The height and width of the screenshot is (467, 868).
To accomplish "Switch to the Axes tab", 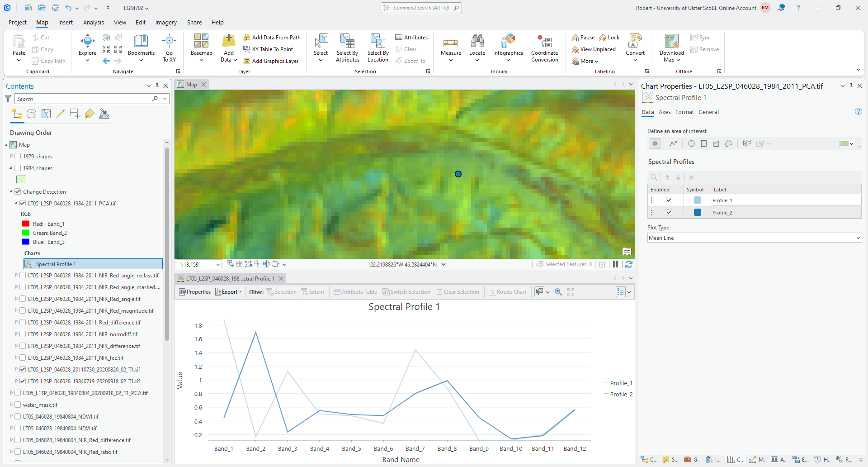I will click(664, 112).
